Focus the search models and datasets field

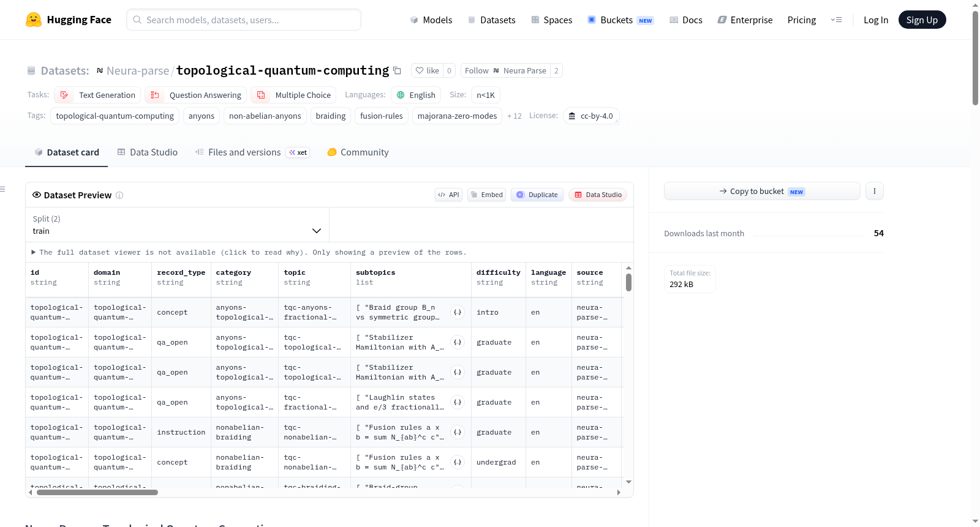tap(244, 20)
